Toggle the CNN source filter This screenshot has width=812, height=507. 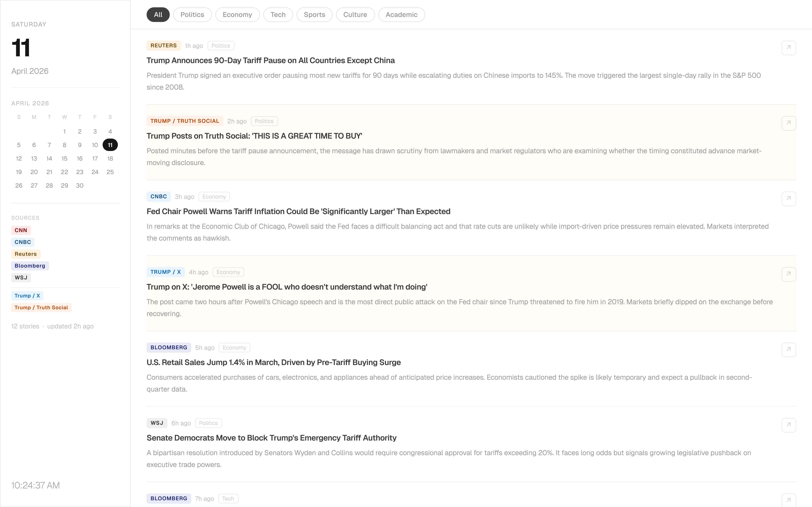21,230
